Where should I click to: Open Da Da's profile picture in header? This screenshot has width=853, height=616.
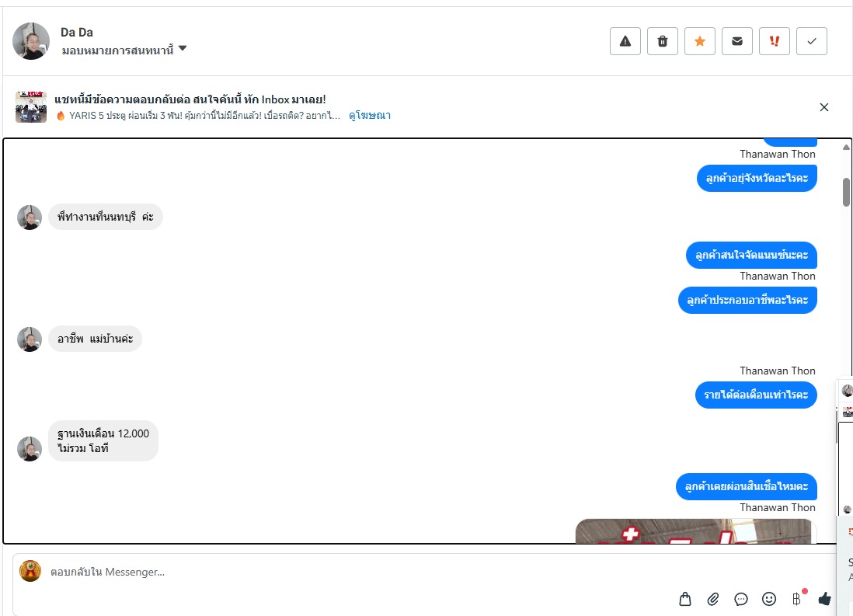coord(31,41)
